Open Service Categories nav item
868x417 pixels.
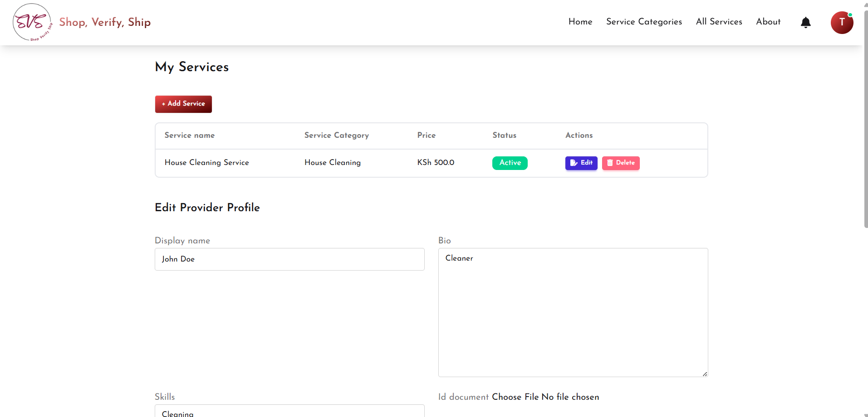coord(644,22)
